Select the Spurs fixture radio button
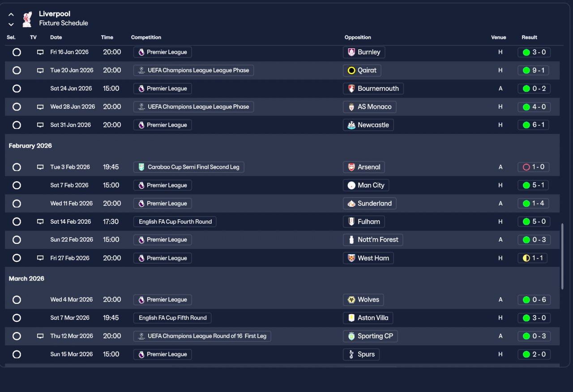 17,354
